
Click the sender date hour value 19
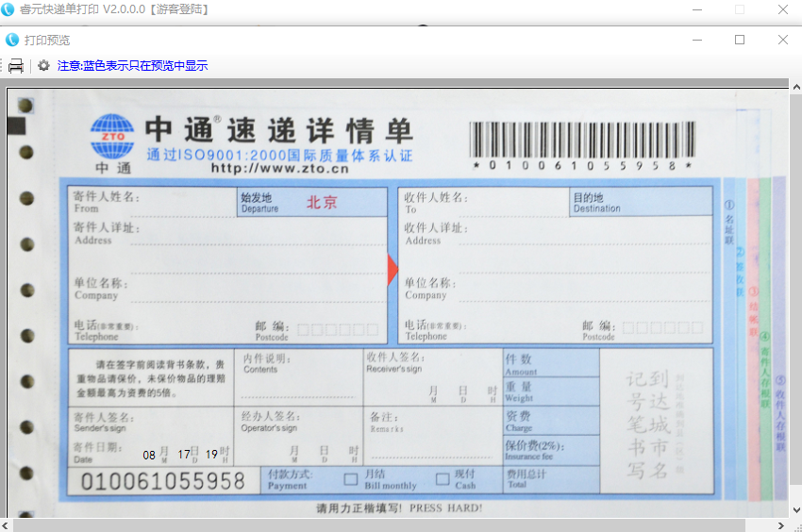tap(211, 455)
